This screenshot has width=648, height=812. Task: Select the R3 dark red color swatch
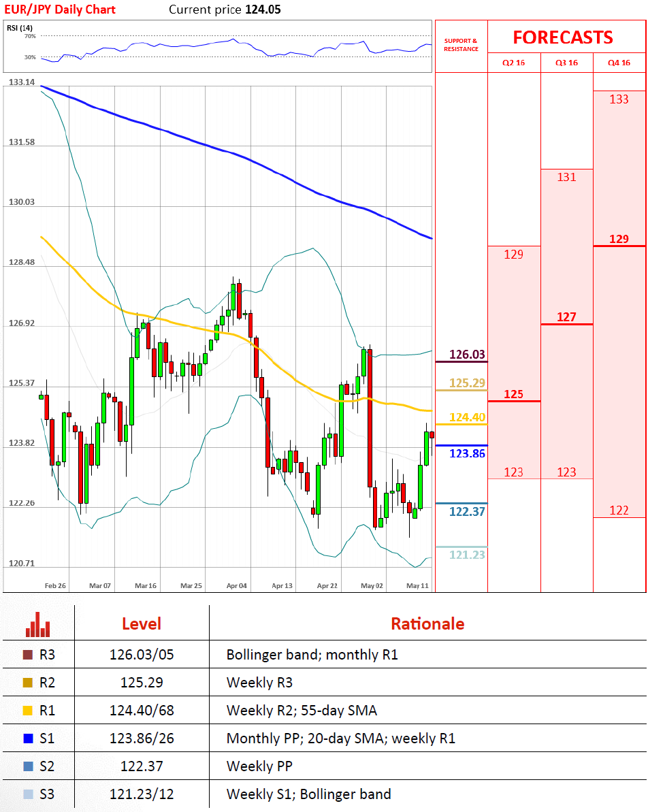(28, 655)
